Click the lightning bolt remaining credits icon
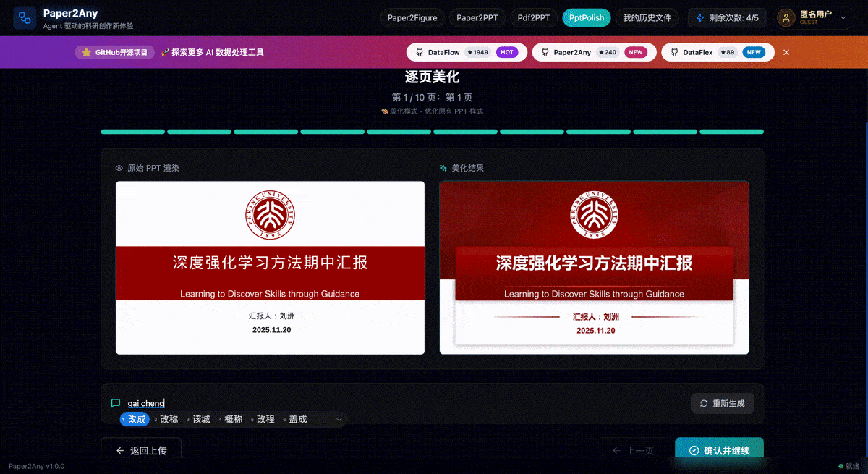 click(699, 18)
